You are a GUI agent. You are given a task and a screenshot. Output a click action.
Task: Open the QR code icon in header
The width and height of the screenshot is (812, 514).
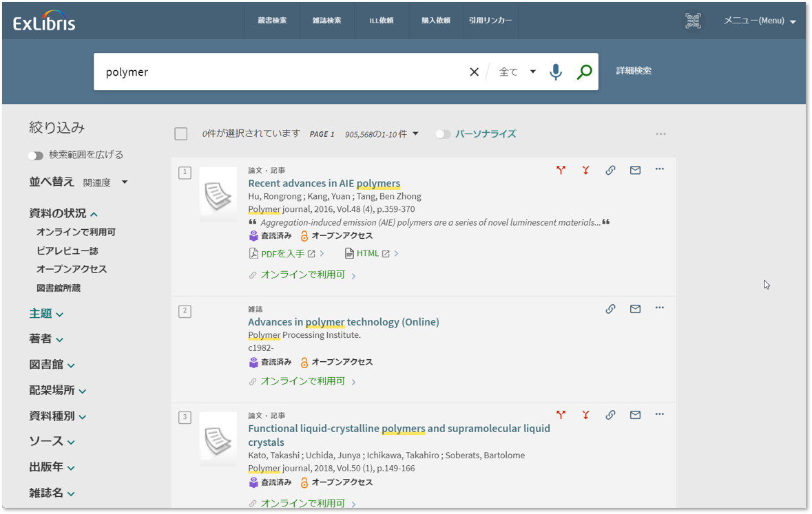(x=693, y=21)
